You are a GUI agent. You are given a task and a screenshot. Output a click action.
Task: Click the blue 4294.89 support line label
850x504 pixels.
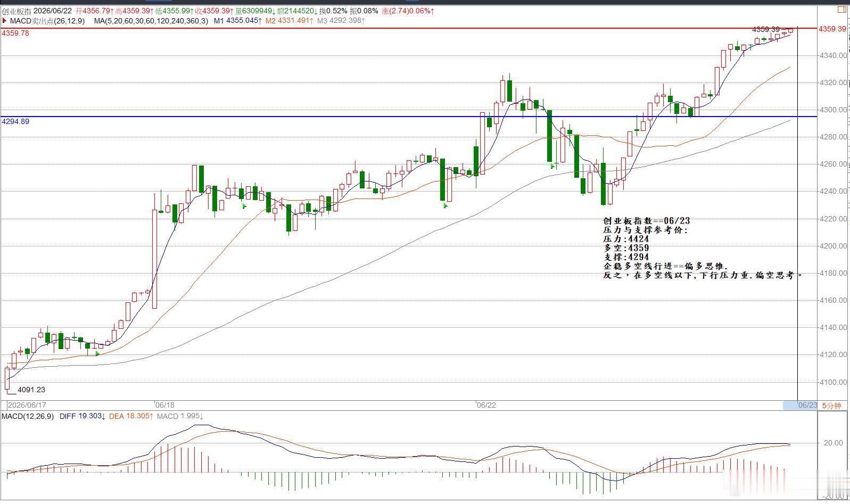pyautogui.click(x=15, y=122)
